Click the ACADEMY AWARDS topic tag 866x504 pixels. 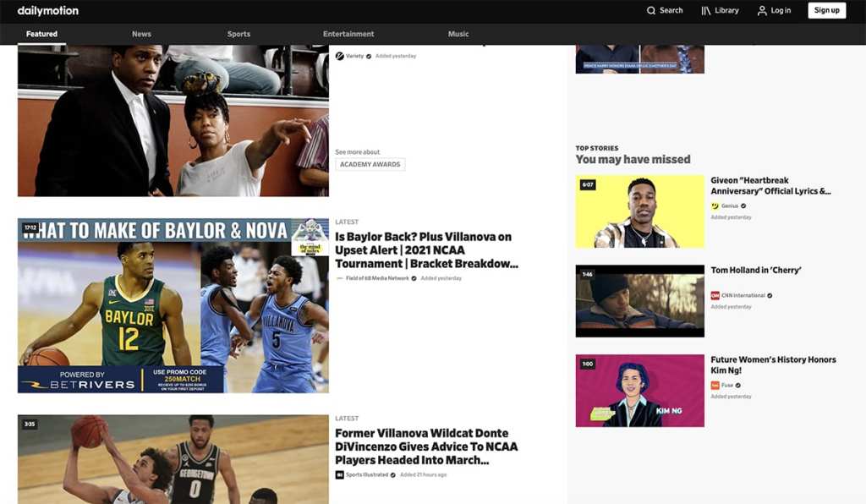pyautogui.click(x=370, y=165)
